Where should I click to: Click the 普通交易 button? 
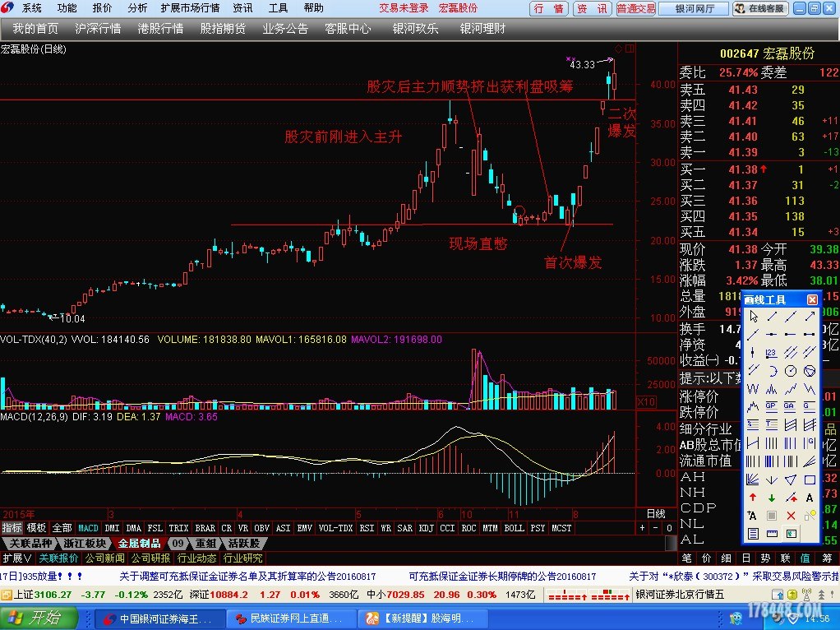pyautogui.click(x=636, y=8)
